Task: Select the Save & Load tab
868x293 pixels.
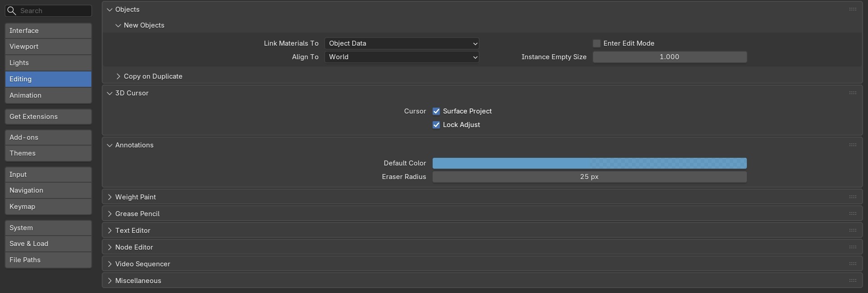Action: 48,244
